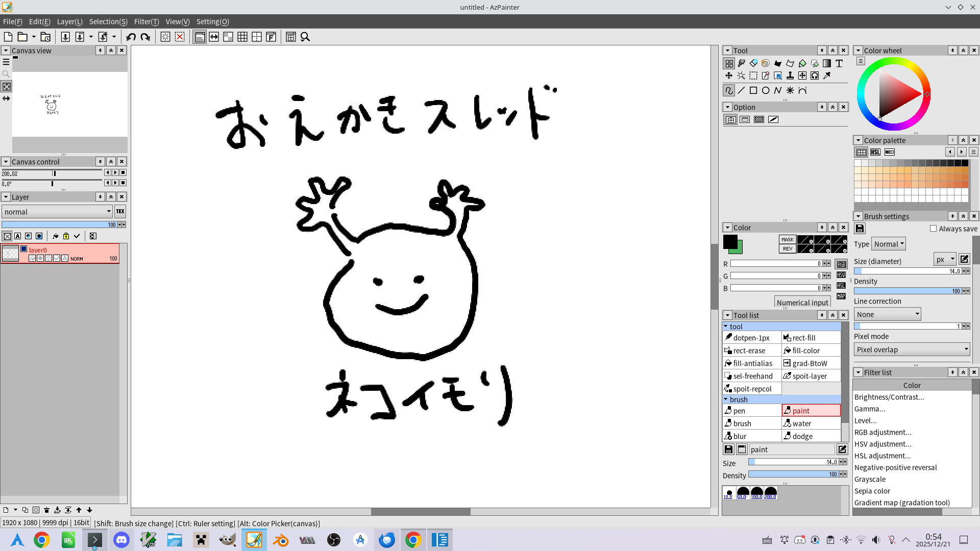980x551 pixels.
Task: Select the Eraser tool
Action: click(754, 63)
